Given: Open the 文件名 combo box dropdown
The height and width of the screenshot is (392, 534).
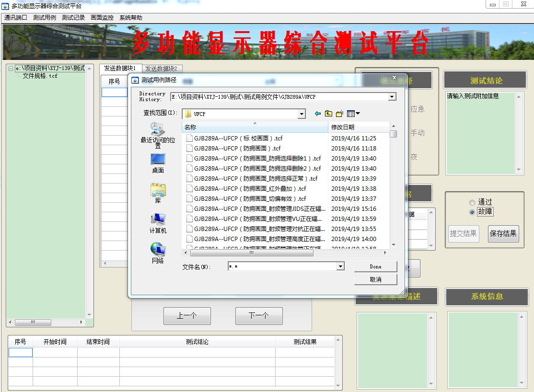Looking at the screenshot, I should 340,266.
